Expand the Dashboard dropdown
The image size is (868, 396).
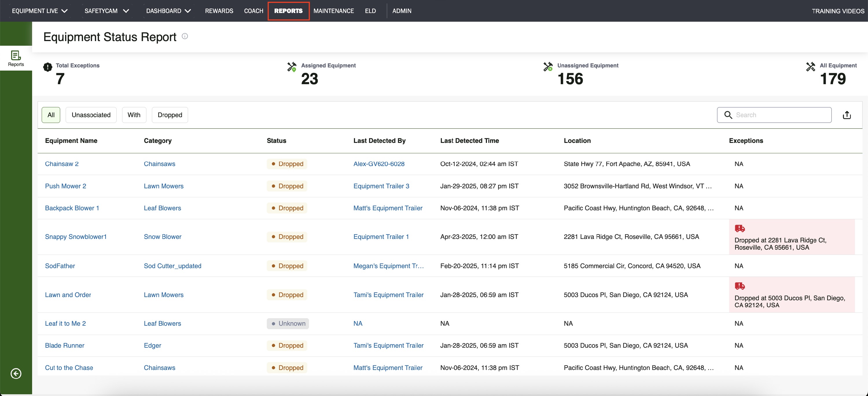[168, 11]
